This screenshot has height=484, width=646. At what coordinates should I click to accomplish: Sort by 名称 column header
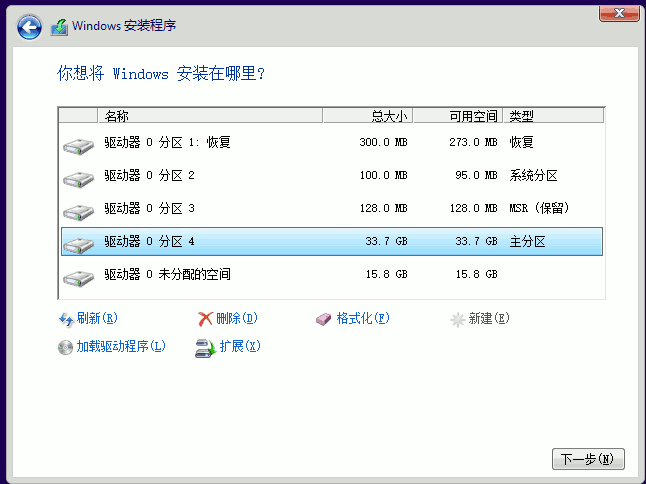[210, 116]
